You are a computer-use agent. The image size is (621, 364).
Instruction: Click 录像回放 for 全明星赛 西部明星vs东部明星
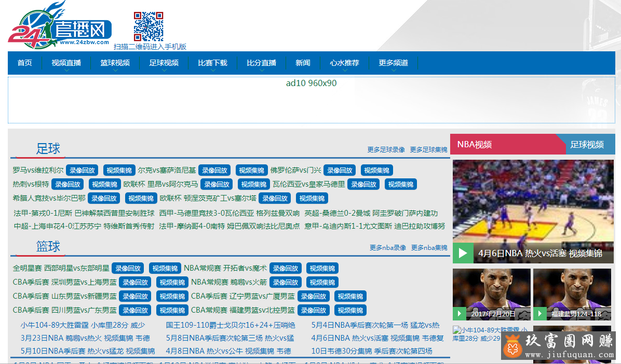[x=128, y=268]
